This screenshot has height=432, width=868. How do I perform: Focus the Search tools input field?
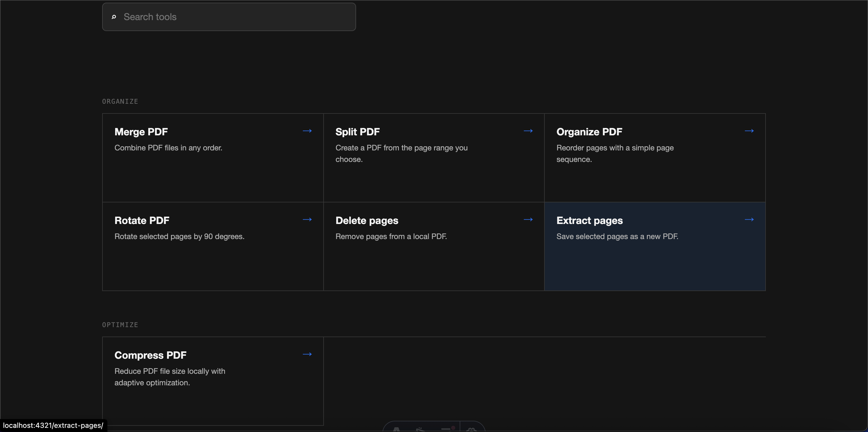[229, 17]
